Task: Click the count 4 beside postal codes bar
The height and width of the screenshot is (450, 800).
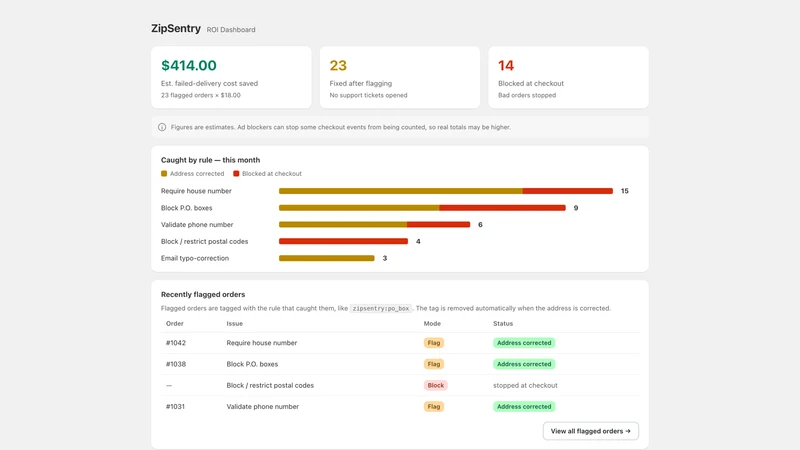Action: click(418, 241)
